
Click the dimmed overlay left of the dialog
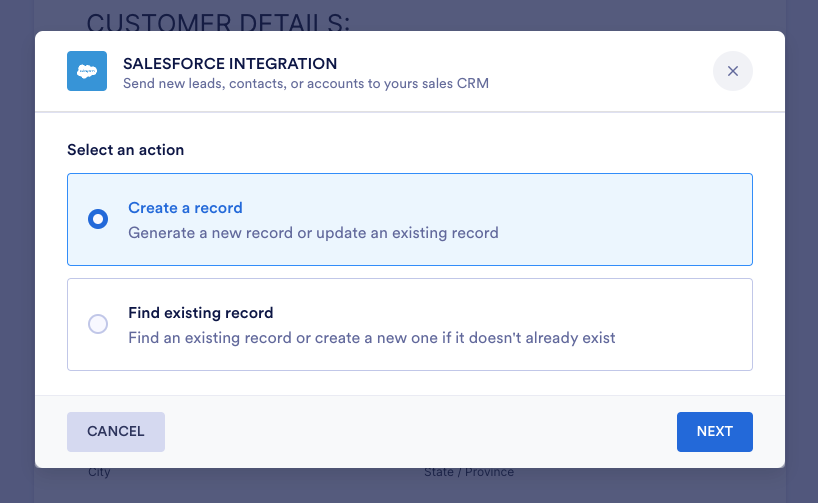(x=16, y=250)
